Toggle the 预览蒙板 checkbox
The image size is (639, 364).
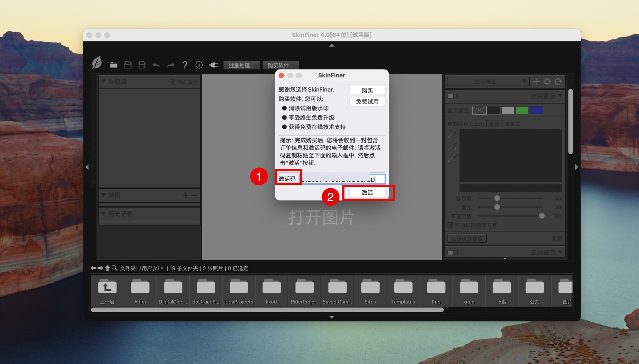tap(172, 82)
